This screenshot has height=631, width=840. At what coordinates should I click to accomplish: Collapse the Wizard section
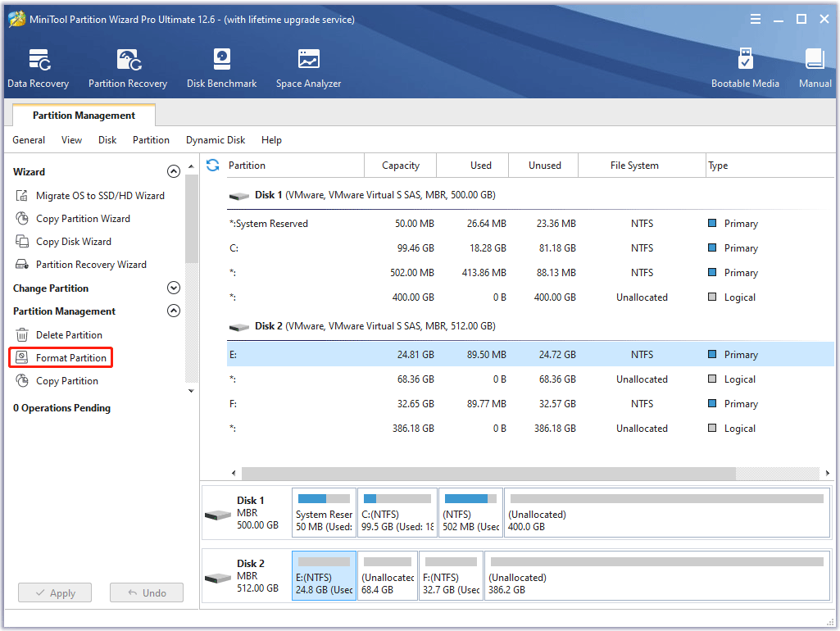click(174, 171)
